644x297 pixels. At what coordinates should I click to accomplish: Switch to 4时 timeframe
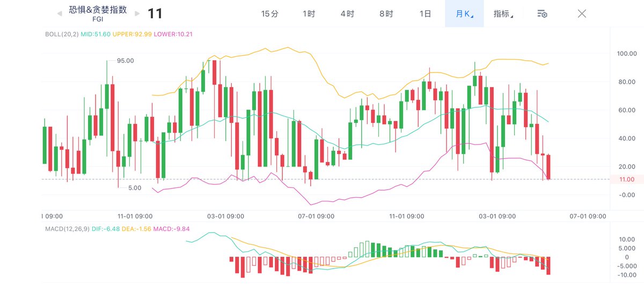tap(347, 14)
